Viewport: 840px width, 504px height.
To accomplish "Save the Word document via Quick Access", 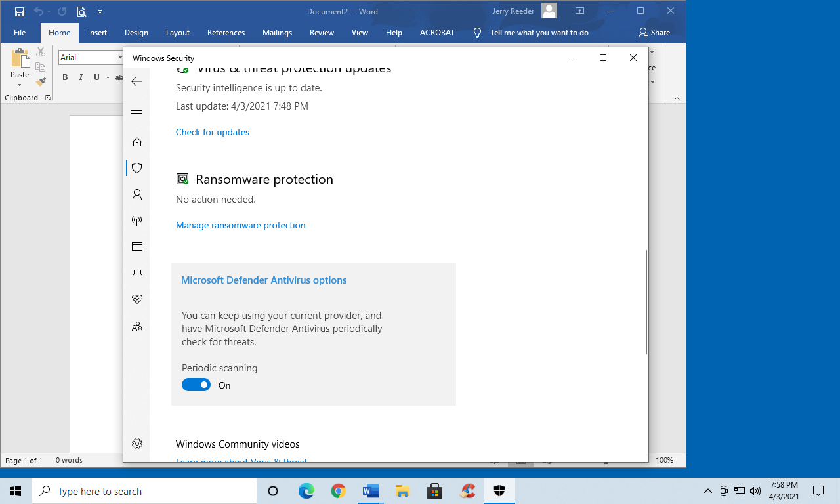I will 20,12.
